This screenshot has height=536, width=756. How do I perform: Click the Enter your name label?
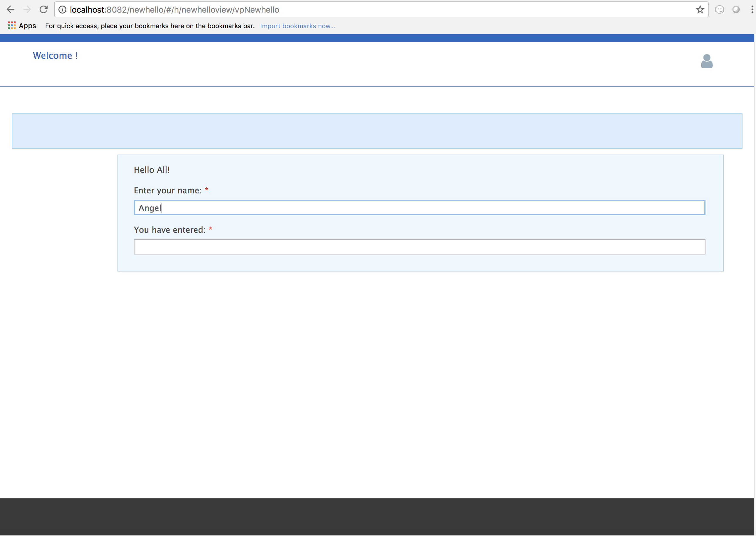(168, 190)
